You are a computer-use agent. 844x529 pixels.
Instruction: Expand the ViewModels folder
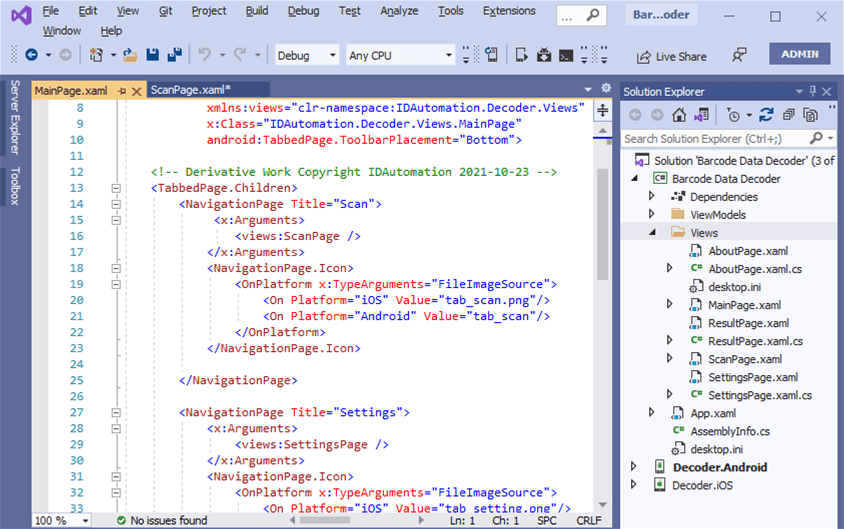pyautogui.click(x=651, y=214)
